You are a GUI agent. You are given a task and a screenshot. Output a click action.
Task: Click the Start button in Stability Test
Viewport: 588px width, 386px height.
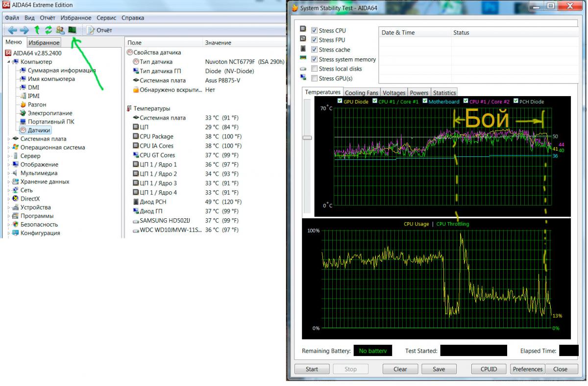pos(312,369)
